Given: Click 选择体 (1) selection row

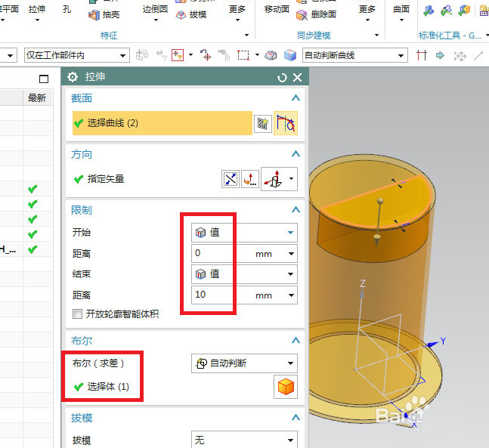Looking at the screenshot, I should tap(101, 387).
